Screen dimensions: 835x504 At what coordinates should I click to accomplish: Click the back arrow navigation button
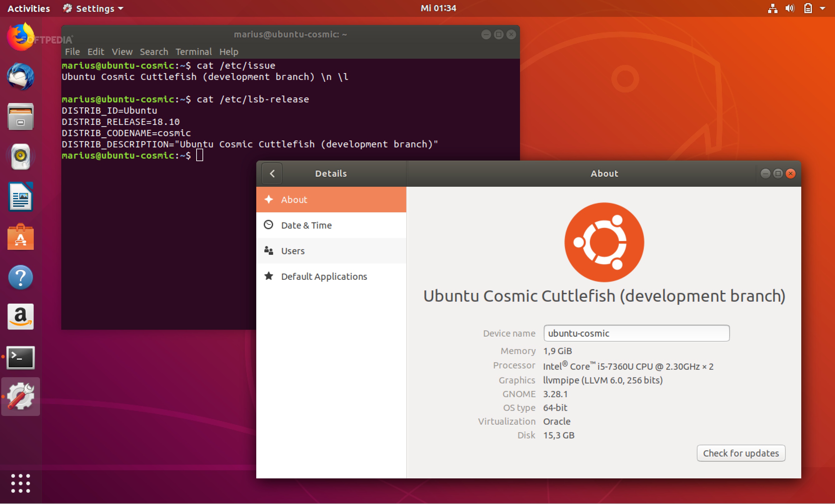coord(272,173)
